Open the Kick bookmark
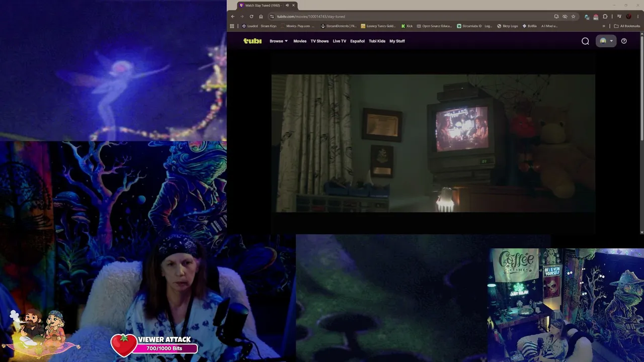644x362 pixels. click(407, 26)
